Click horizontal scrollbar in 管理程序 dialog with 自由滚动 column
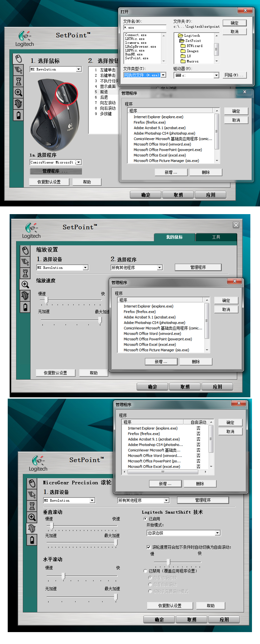 [165, 472]
